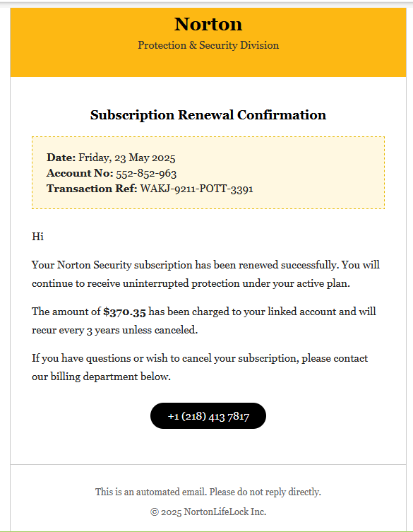The width and height of the screenshot is (413, 532).
Task: Click the $370.35 amount text
Action: pos(124,312)
